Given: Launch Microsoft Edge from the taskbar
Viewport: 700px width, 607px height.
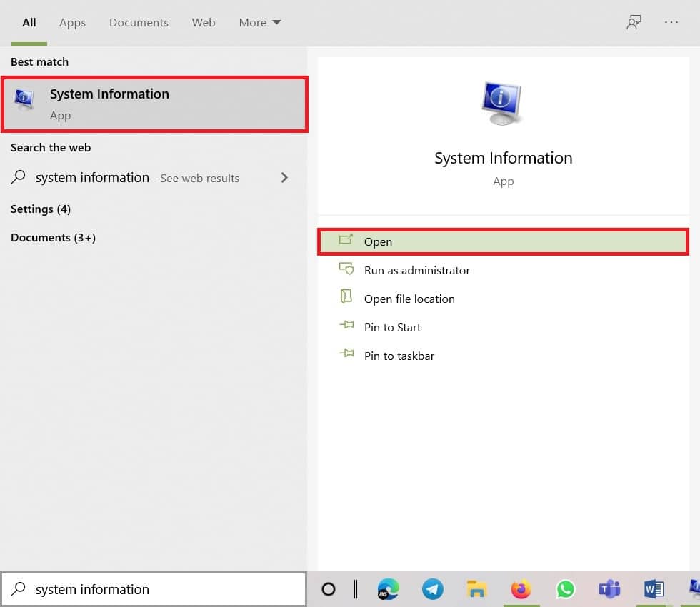Looking at the screenshot, I should coord(389,590).
